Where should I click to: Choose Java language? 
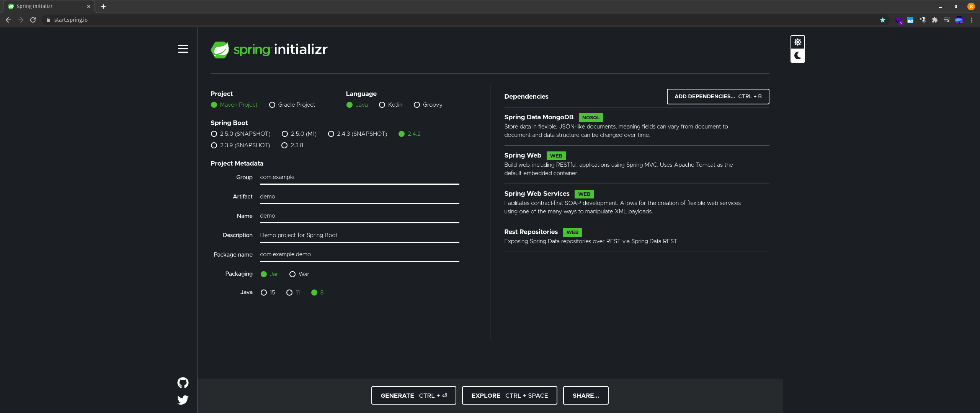point(357,105)
